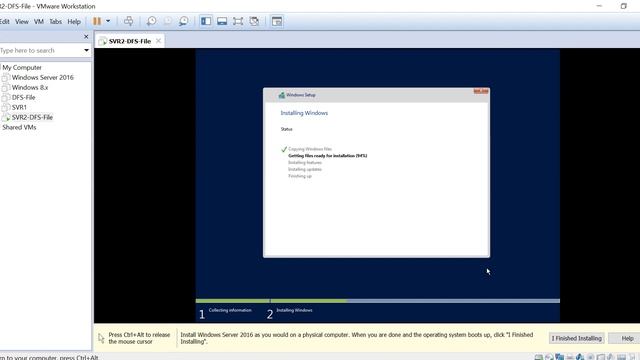This screenshot has height=360, width=640.
Task: Click the 'Installing Windows' step 2 label
Action: pos(294,310)
